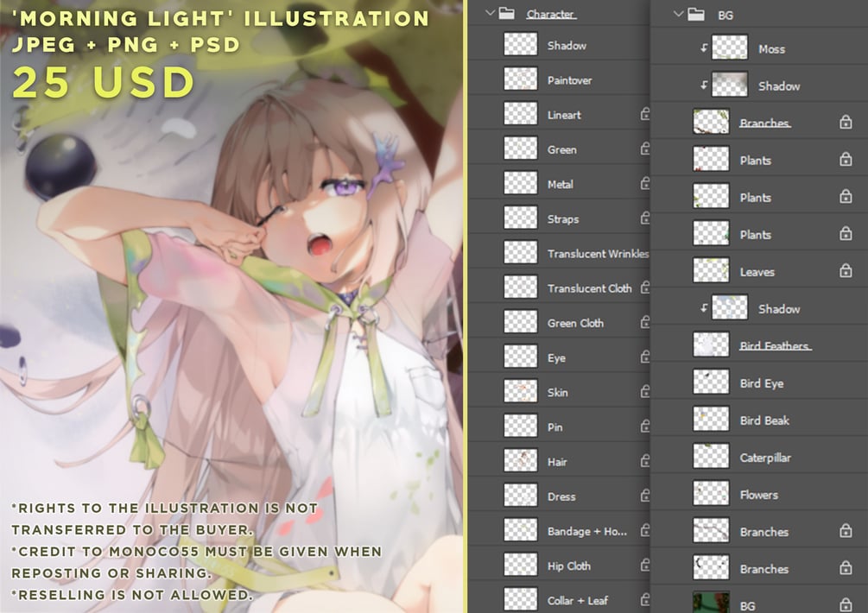Select the Hip Cloth layer name
Image resolution: width=868 pixels, height=613 pixels.
[x=569, y=566]
